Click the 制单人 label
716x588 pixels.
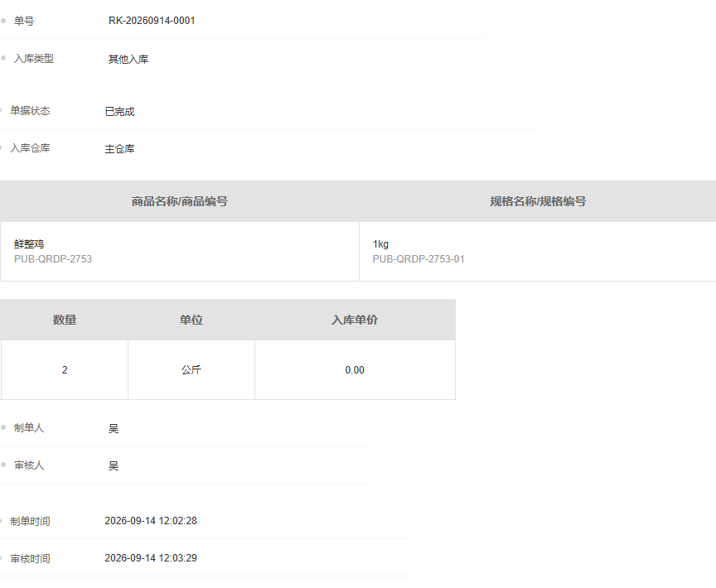(x=29, y=427)
